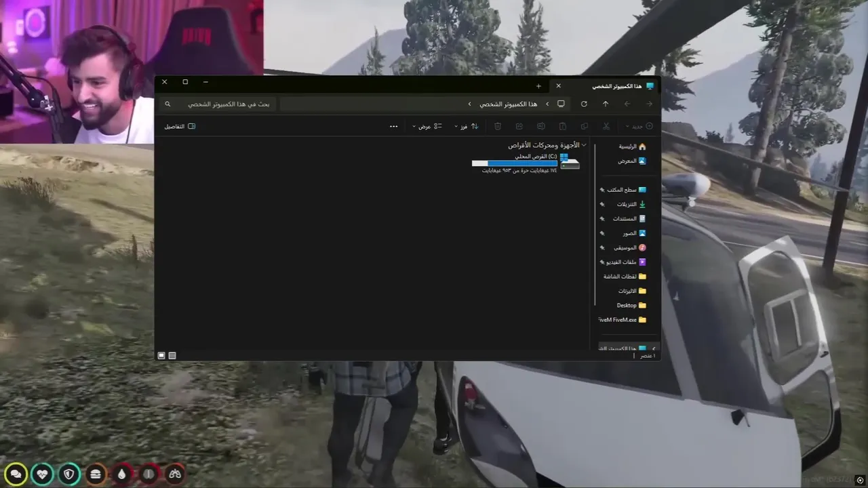Screen dimensions: 868x488
Task: Open الموسيقى (Music) in sidebar
Action: tap(630, 247)
